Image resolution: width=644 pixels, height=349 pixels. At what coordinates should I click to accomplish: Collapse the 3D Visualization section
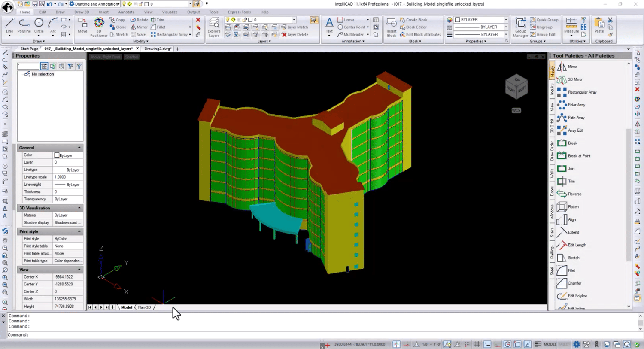tap(79, 208)
